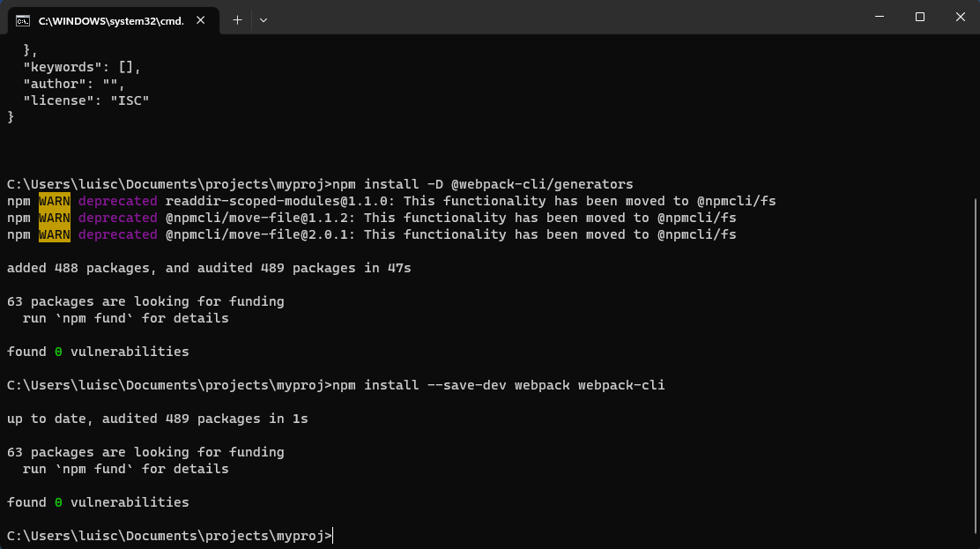Click the found 0 vulnerabilities line
The image size is (980, 549).
97,351
